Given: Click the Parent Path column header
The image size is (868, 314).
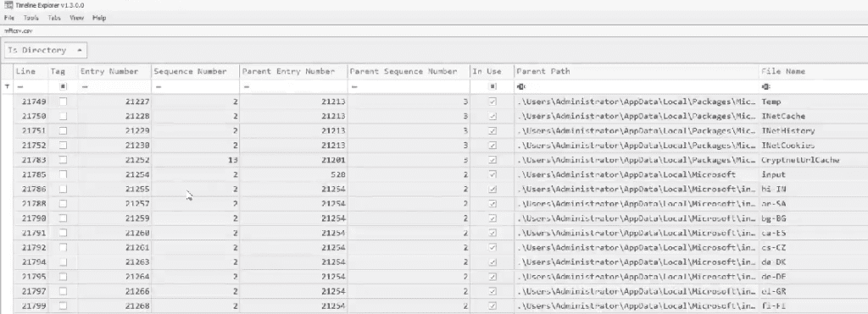Looking at the screenshot, I should pos(636,71).
